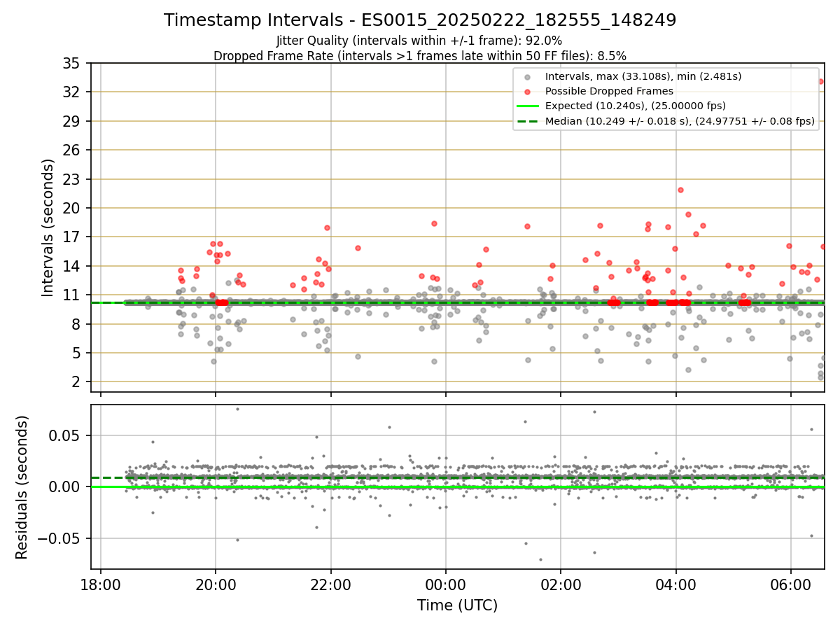
Task: Click the solid green line sample in the legend
Action: pyautogui.click(x=528, y=106)
